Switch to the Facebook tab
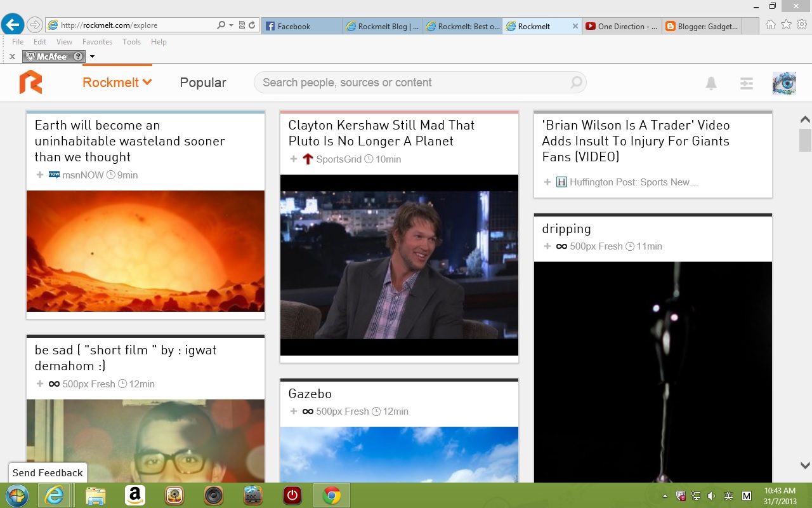Screen dimensions: 812x508 point(301,26)
